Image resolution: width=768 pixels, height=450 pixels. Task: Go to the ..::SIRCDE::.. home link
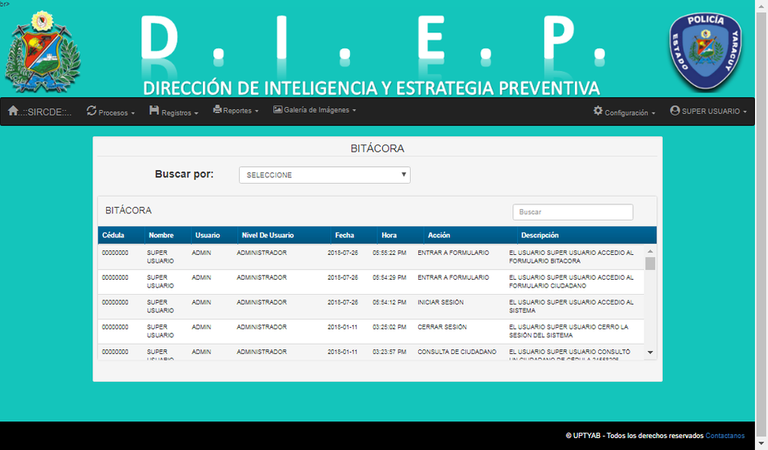(x=40, y=112)
